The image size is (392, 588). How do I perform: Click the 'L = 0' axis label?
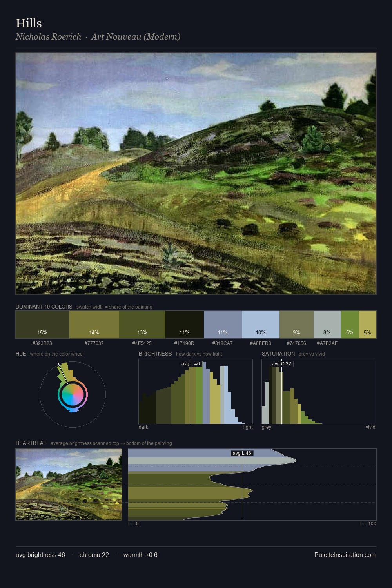133,524
